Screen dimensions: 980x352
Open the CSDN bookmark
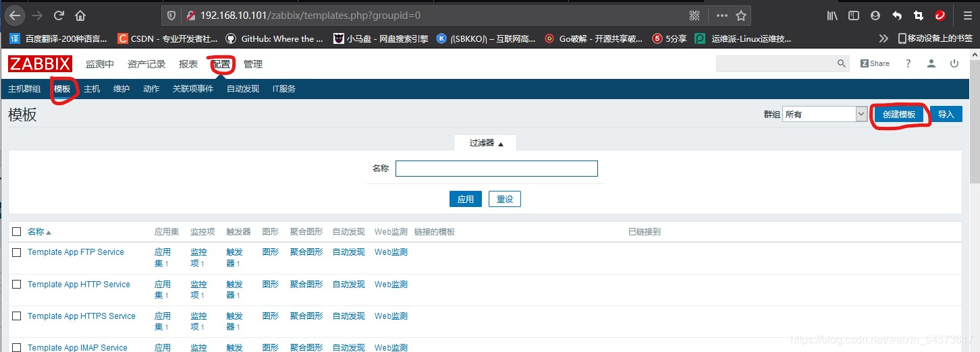click(x=167, y=38)
